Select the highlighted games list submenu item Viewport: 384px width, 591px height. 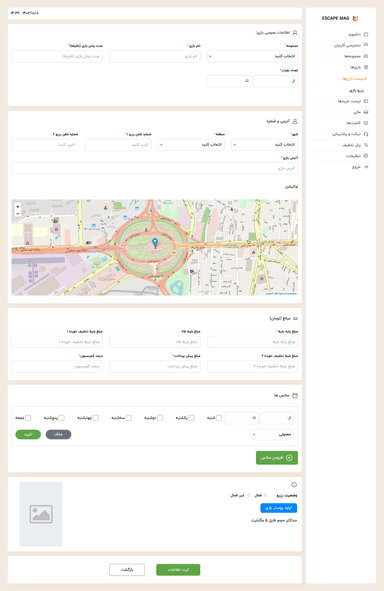(354, 79)
